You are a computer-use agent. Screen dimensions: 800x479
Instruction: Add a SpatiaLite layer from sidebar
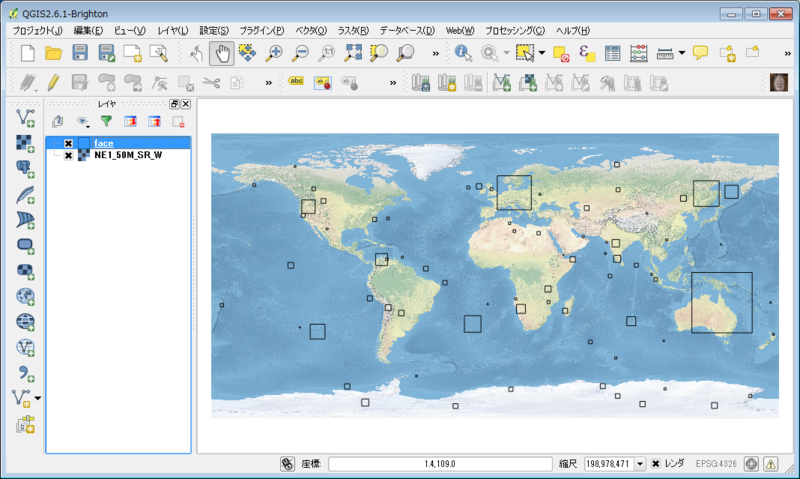click(25, 194)
